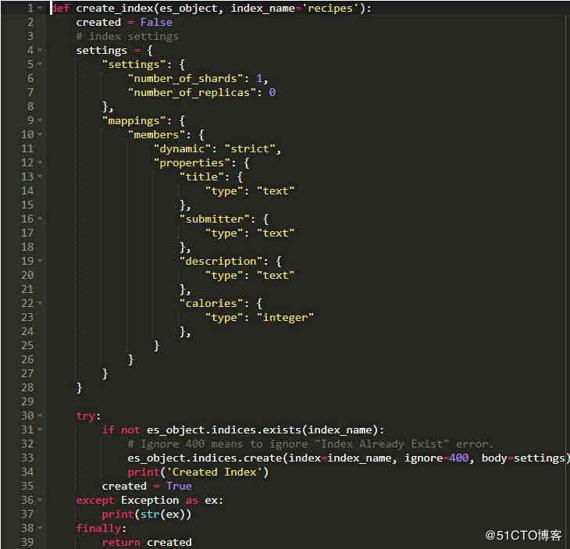
Task: Click the "strict" value
Action: tap(250, 149)
